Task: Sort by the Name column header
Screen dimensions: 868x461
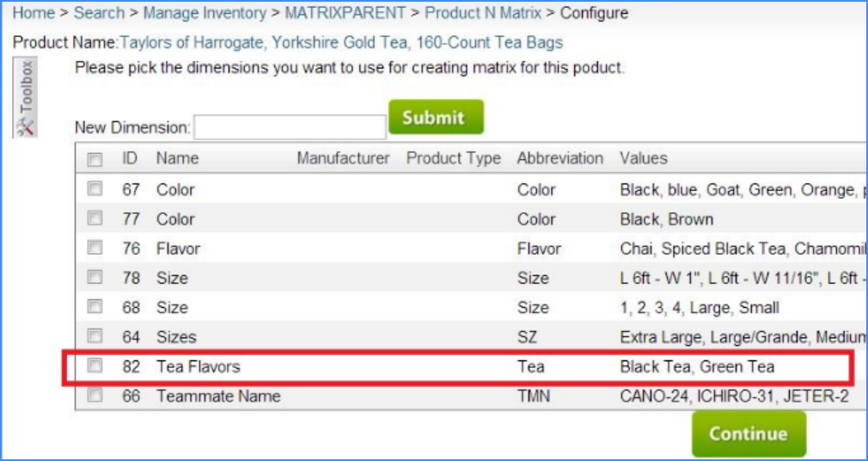Action: coord(177,158)
